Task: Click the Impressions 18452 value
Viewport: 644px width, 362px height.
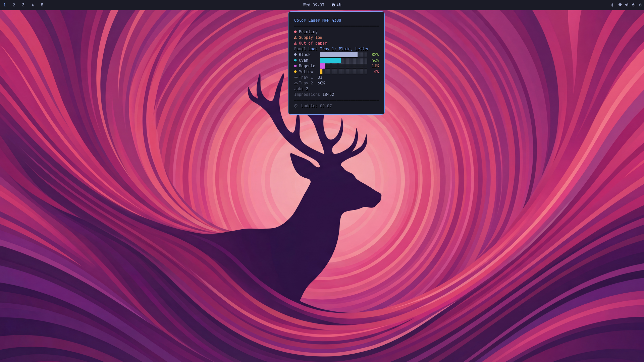Action: (328, 95)
